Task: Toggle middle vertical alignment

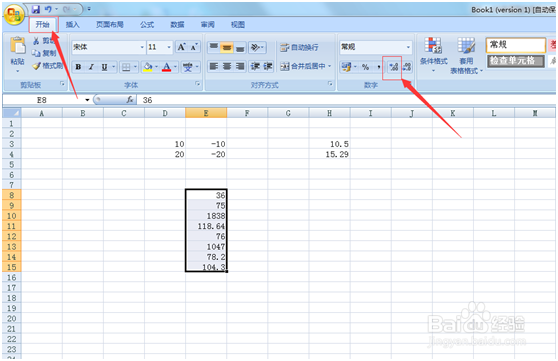Action: 227,47
